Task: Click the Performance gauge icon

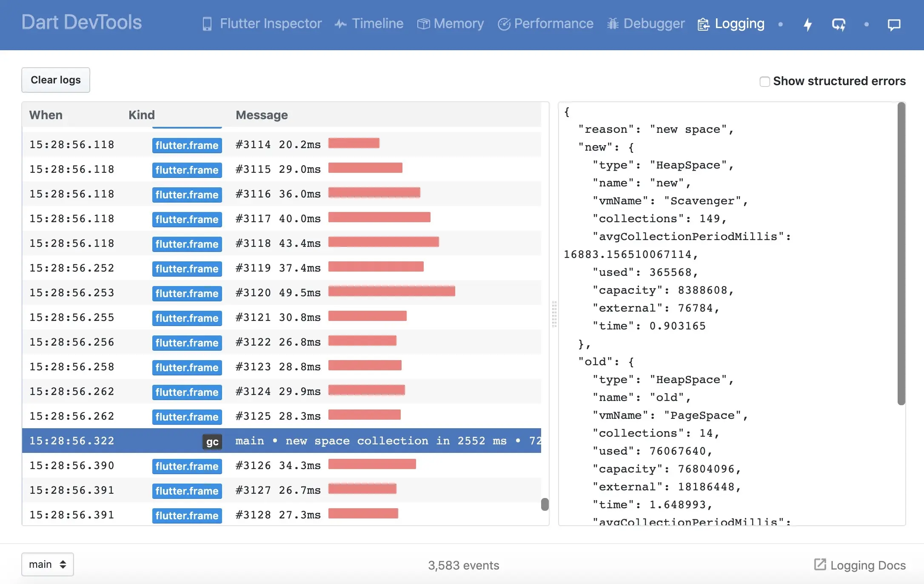Action: click(504, 24)
